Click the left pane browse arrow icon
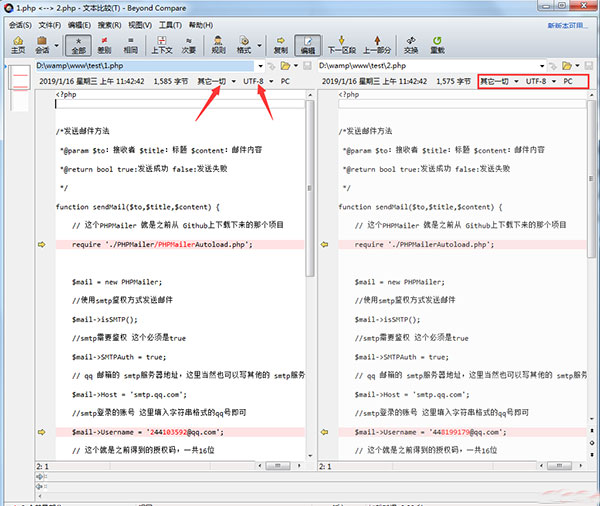Viewport: 600px width, 506px height. tap(271, 66)
